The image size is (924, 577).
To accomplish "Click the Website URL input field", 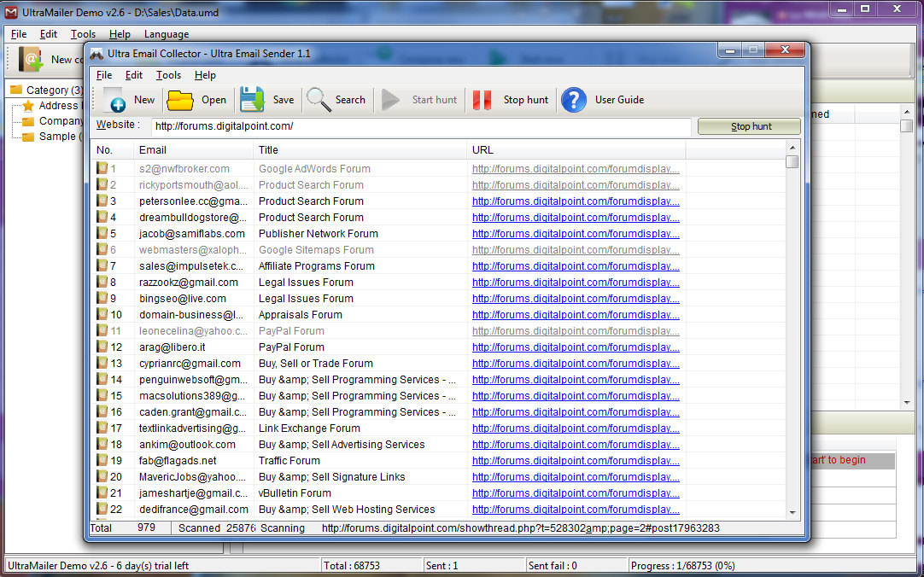I will click(421, 126).
